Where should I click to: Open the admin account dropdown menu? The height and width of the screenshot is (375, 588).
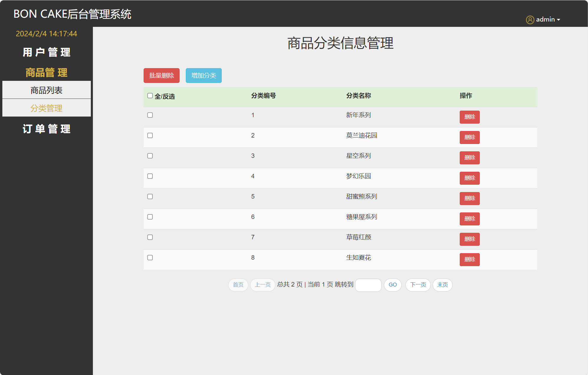tap(546, 19)
